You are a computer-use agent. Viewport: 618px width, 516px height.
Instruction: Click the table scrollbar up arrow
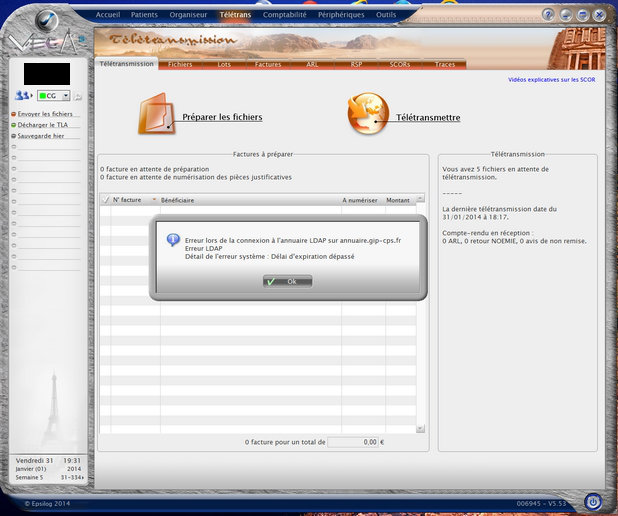point(421,198)
